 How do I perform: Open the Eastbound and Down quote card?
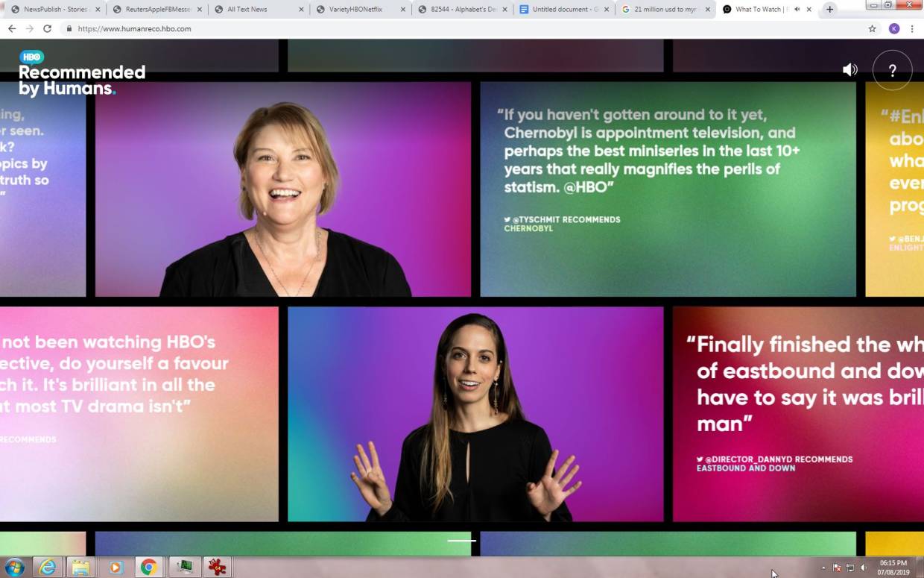point(798,414)
